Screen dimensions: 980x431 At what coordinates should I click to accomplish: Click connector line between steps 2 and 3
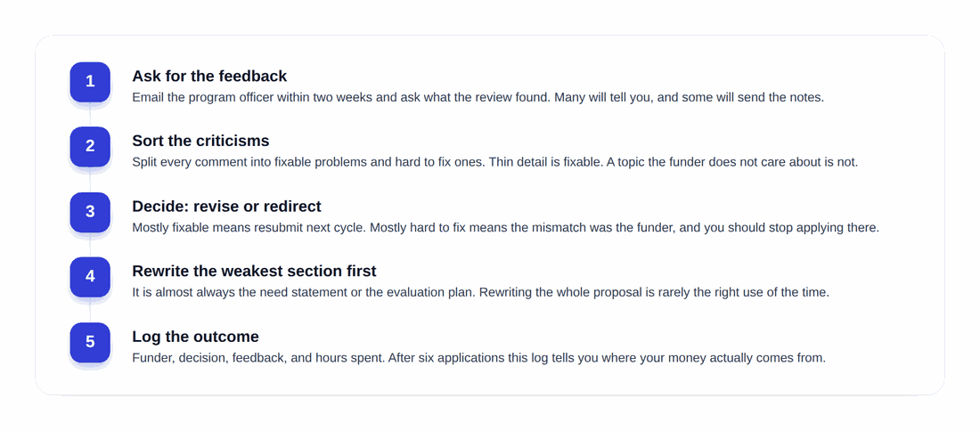(90, 181)
